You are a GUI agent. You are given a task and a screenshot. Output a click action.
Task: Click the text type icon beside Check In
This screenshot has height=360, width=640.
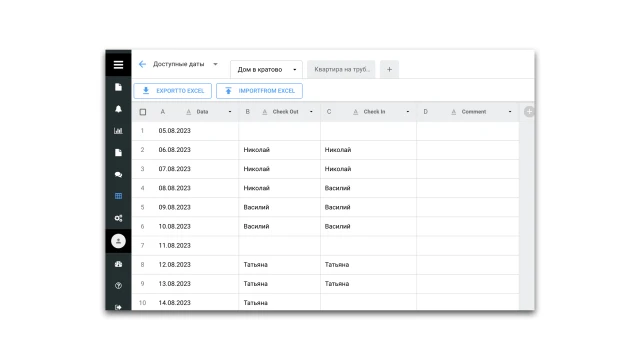[x=356, y=112]
